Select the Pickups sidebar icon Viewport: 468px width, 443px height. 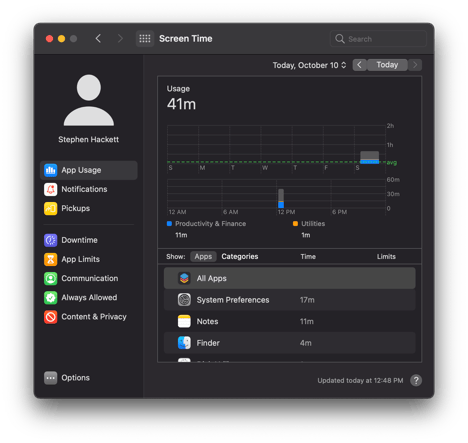51,209
